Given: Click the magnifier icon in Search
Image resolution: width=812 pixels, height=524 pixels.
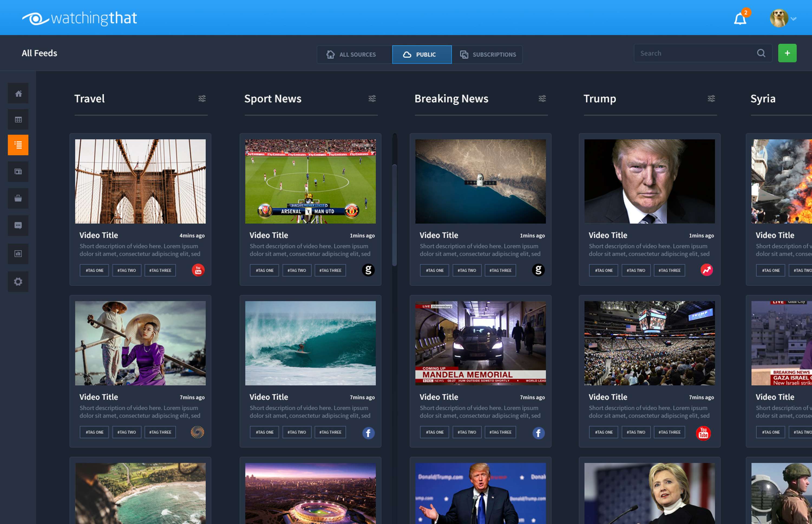Looking at the screenshot, I should tap(761, 53).
